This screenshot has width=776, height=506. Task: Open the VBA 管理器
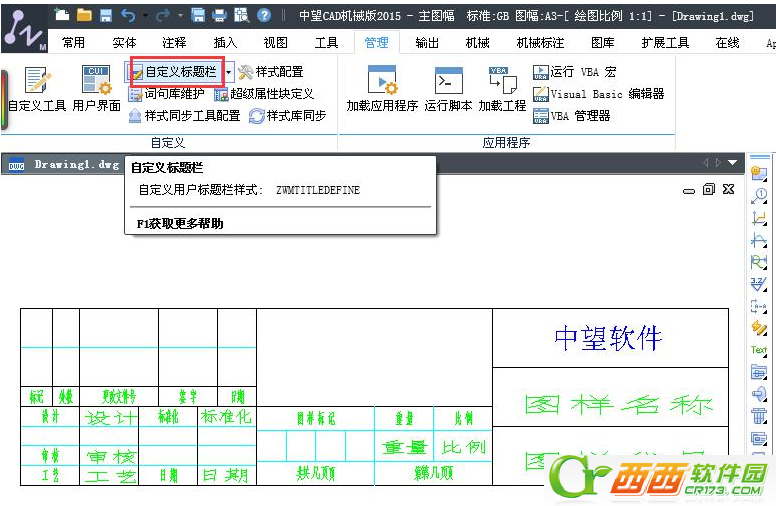[x=572, y=116]
